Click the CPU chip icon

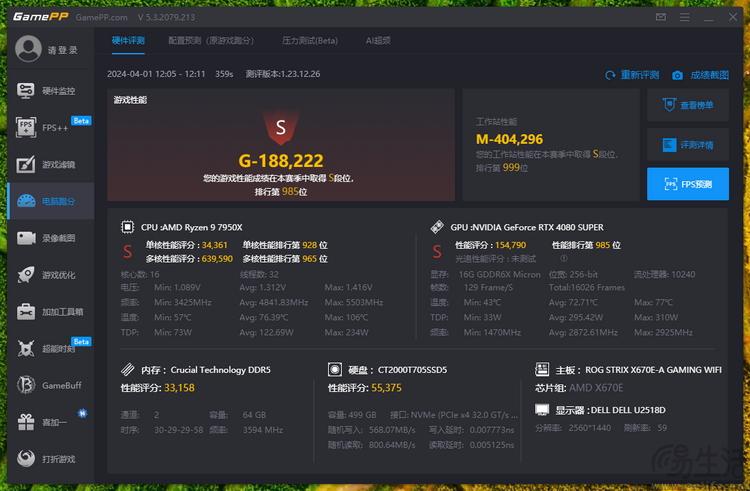pyautogui.click(x=127, y=227)
